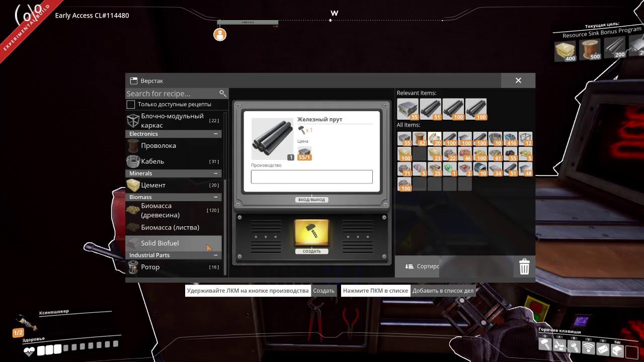The image size is (644, 362).
Task: Collapse the Minerals recipe category
Action: coord(216,173)
